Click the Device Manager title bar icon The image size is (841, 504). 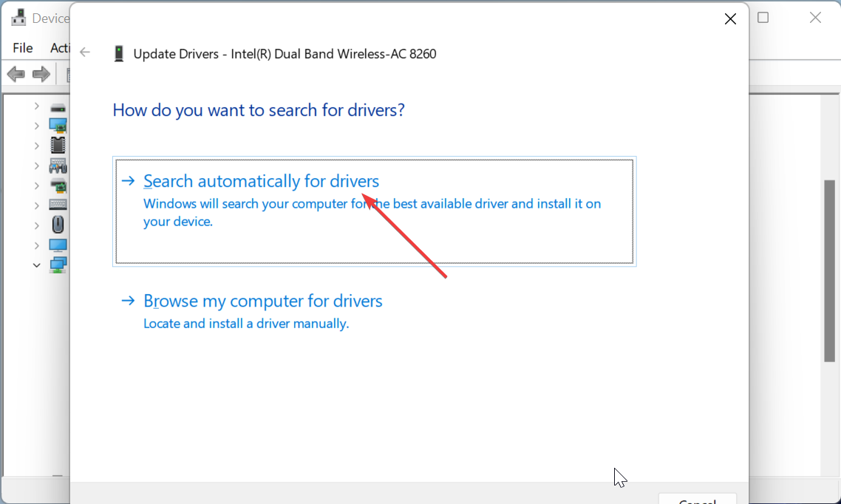point(18,18)
